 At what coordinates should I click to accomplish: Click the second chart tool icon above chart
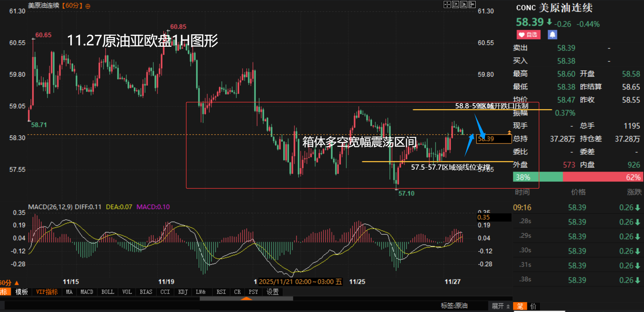(455, 5)
